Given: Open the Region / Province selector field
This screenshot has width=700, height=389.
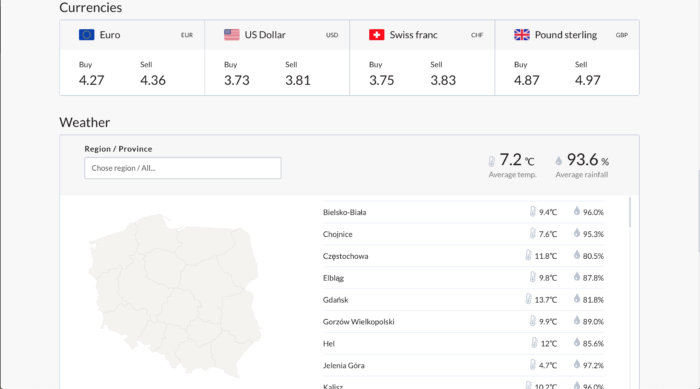Looking at the screenshot, I should pyautogui.click(x=183, y=168).
